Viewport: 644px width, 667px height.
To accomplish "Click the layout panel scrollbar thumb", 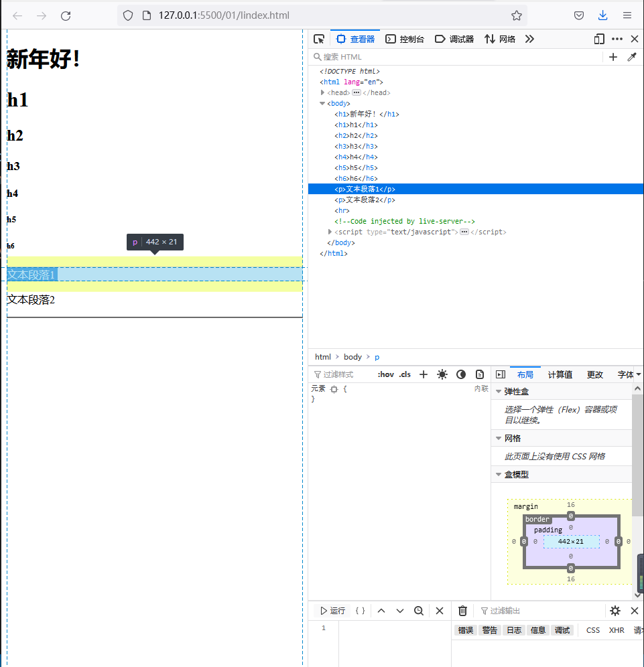I will coord(637,455).
